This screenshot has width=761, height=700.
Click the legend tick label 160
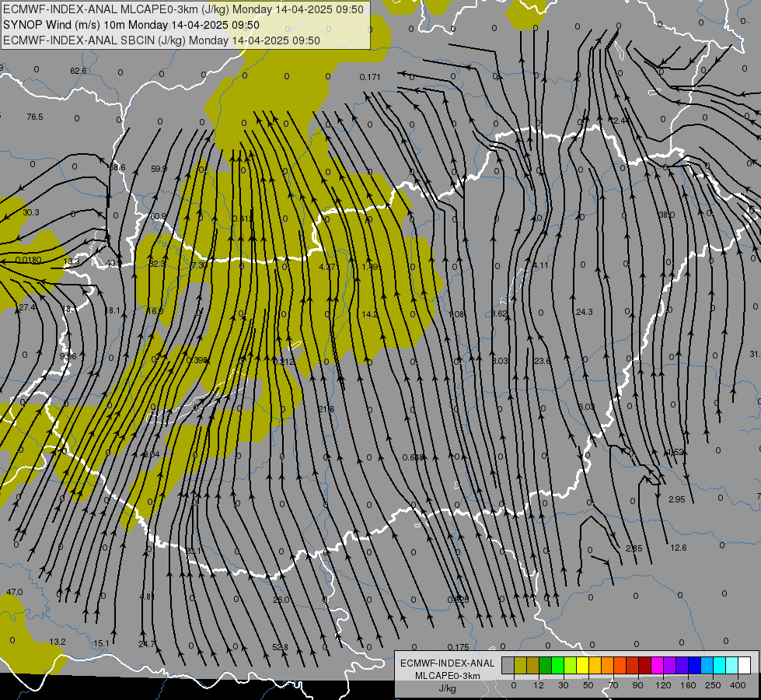click(688, 685)
